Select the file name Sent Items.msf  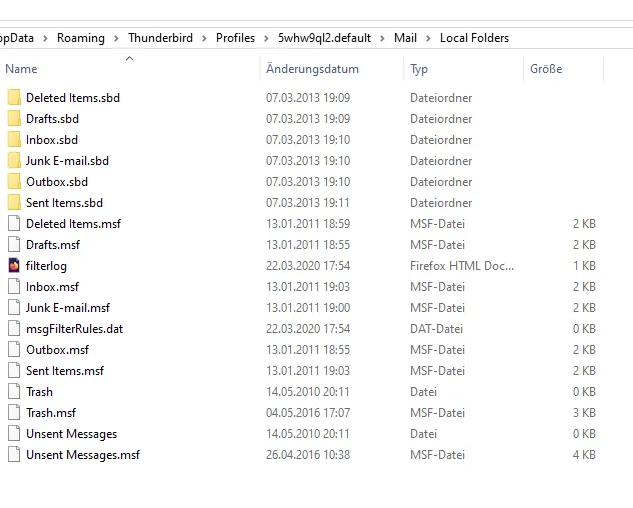[65, 371]
